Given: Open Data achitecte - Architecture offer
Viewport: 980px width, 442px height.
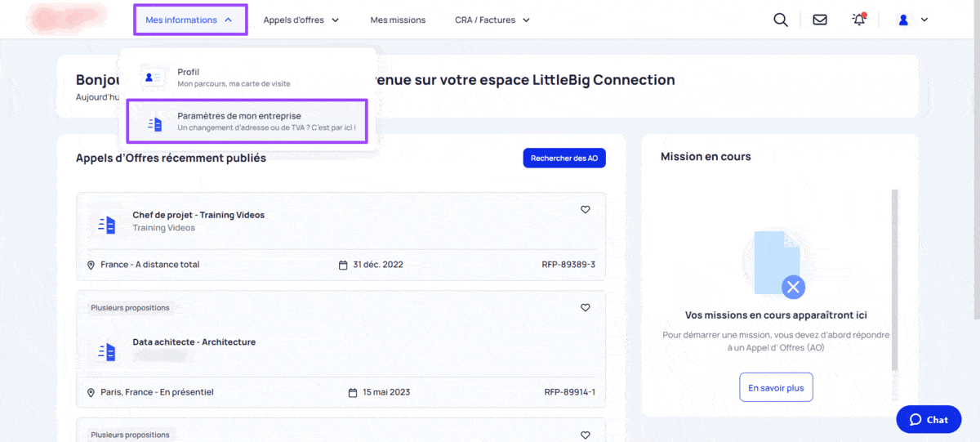Looking at the screenshot, I should 194,342.
